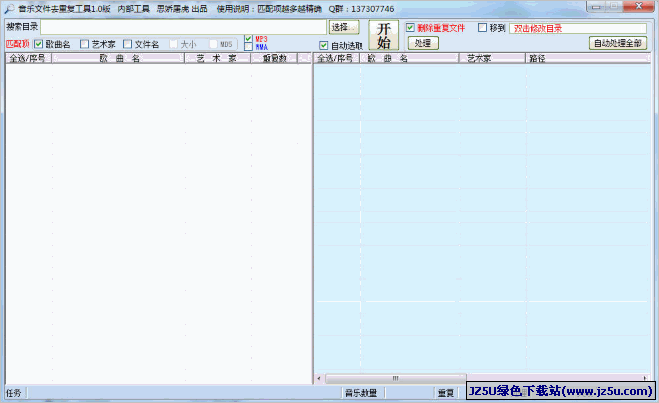Enable the 移到 checkbox
This screenshot has width=659, height=403.
pos(482,28)
